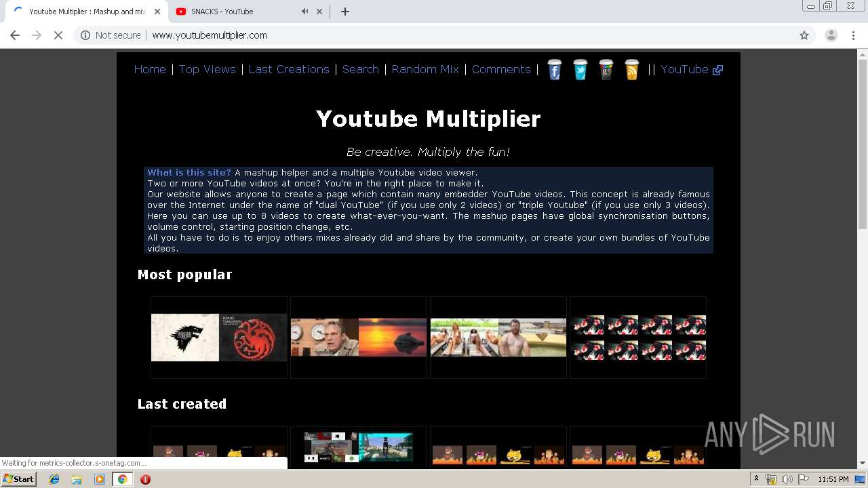Click the network icon in system tray

coord(771,479)
